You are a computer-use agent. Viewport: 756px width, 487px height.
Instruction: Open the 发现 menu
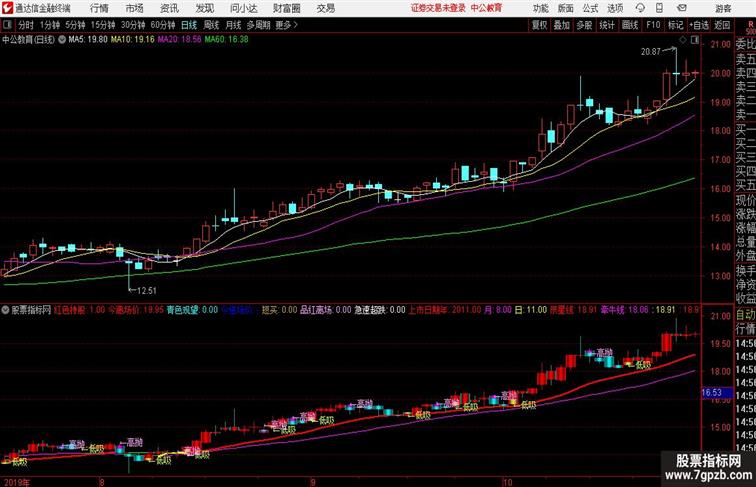[204, 8]
